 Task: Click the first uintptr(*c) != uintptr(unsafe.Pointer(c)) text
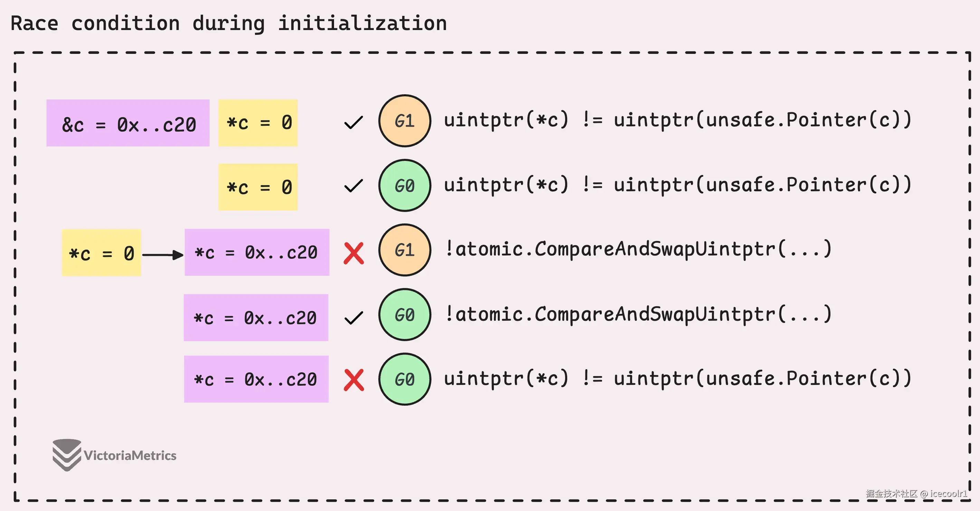coord(677,120)
